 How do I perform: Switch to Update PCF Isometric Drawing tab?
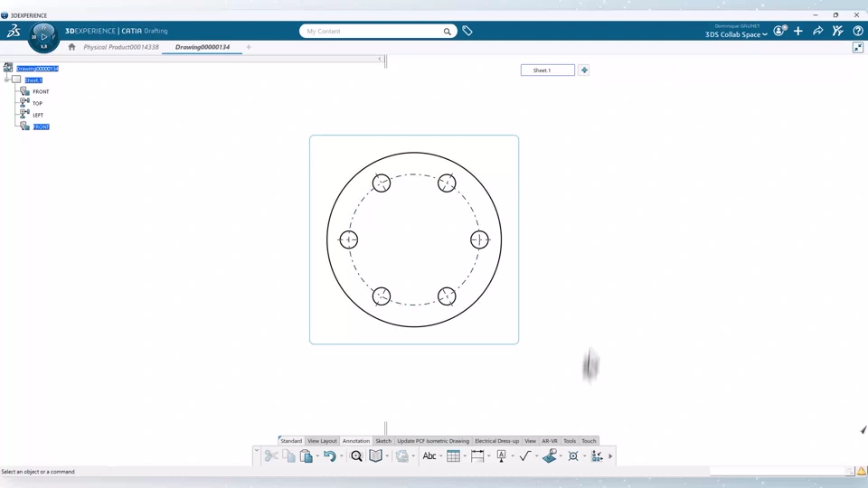[x=433, y=441]
